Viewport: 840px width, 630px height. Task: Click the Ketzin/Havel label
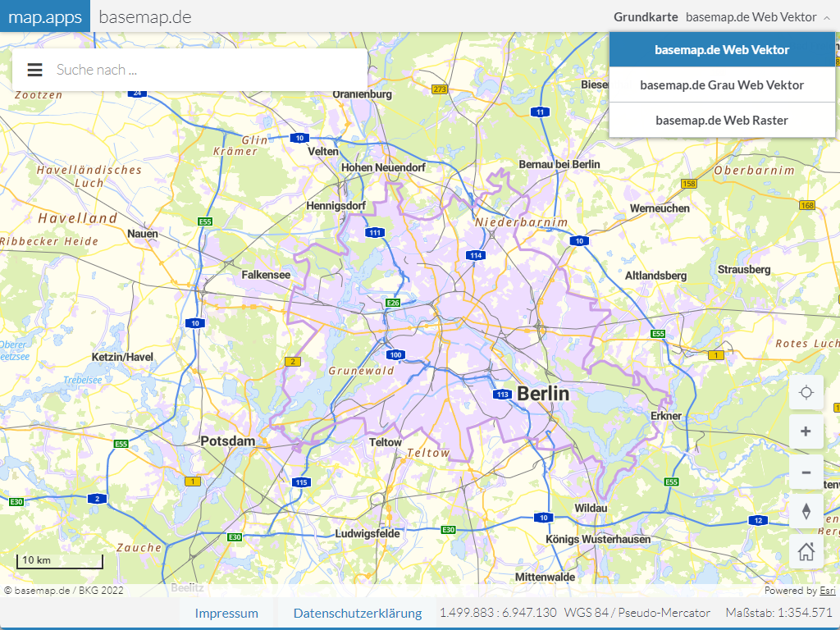pos(122,358)
